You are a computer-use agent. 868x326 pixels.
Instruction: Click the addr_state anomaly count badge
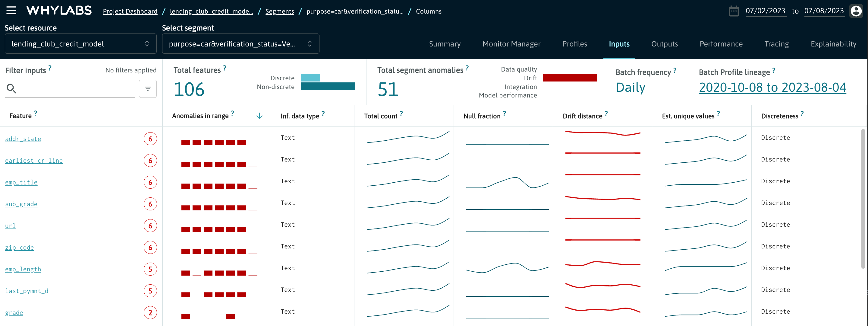(150, 139)
